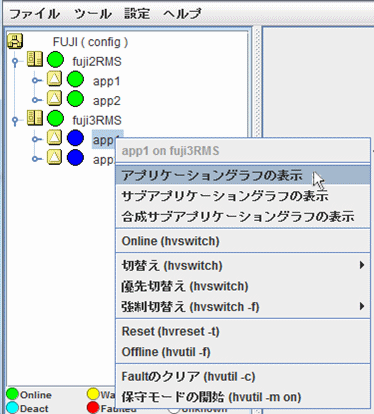Open the submenu arrow of 強制切替え (hvswitch -f)
374x414 pixels.
pos(362,306)
